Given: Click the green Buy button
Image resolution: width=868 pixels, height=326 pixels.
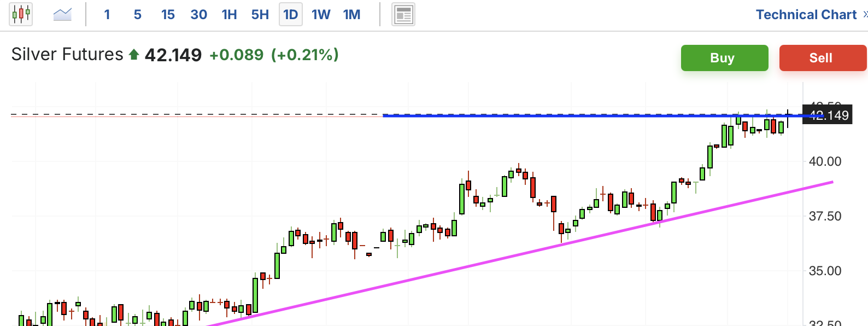Looking at the screenshot, I should [724, 58].
